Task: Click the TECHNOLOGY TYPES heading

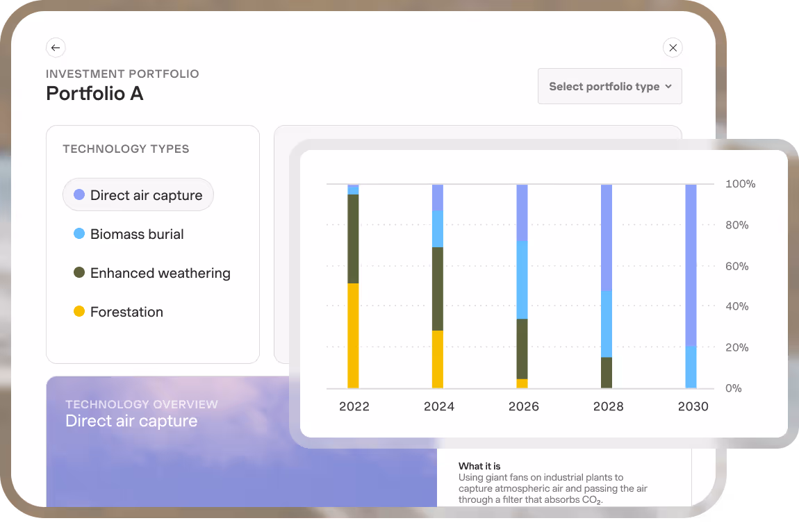Action: coord(126,149)
